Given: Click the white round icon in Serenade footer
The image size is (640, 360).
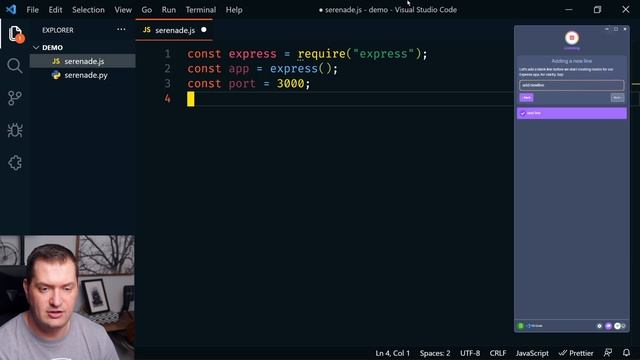Looking at the screenshot, I should click(618, 326).
